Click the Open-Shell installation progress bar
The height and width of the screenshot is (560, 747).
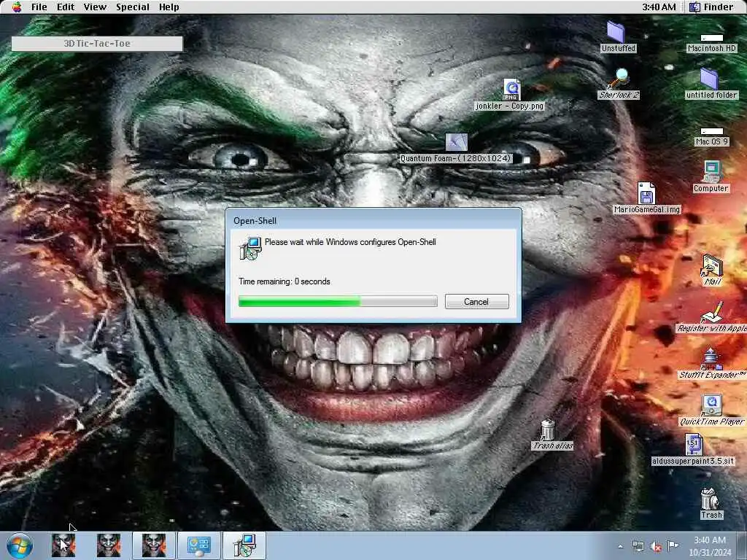[338, 301]
